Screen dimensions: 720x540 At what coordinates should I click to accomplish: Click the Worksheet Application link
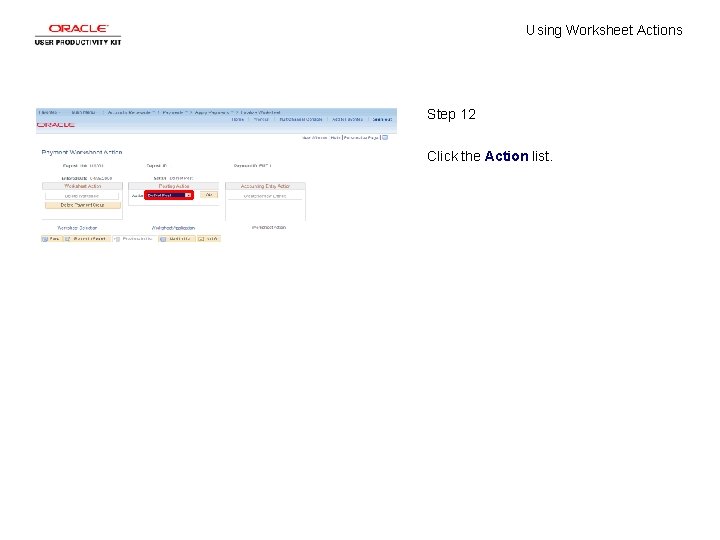tap(173, 228)
